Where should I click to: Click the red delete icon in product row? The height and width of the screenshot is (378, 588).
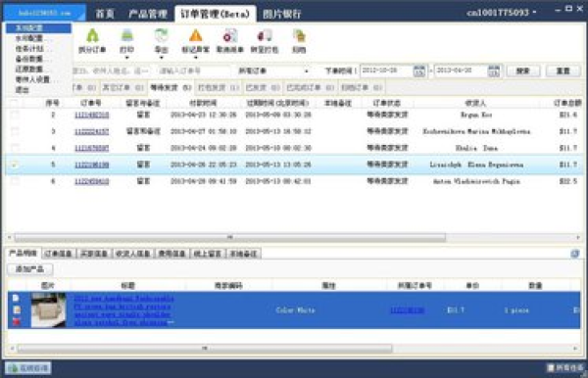pyautogui.click(x=16, y=321)
